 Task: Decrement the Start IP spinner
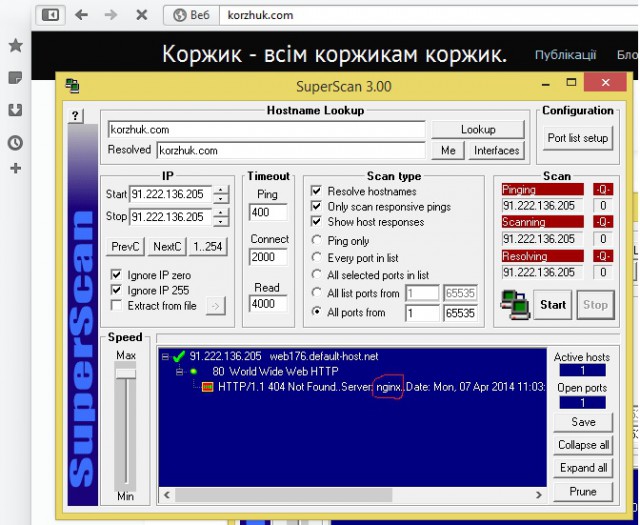[x=221, y=199]
